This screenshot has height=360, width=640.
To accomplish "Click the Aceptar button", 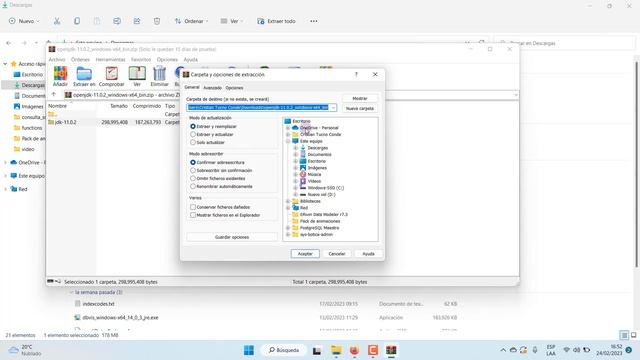I will 305,254.
